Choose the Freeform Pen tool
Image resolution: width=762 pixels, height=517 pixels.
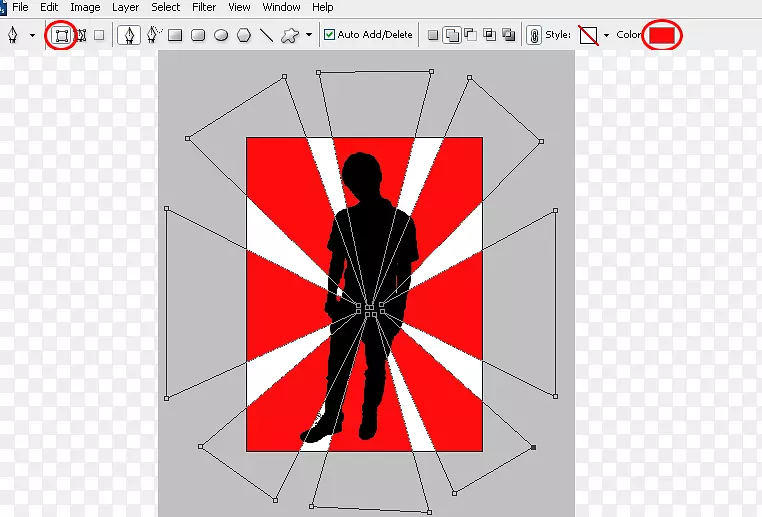tap(154, 35)
